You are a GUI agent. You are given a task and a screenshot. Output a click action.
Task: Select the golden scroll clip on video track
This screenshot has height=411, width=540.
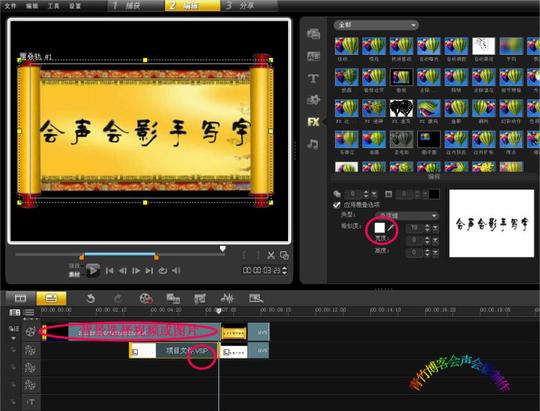(234, 332)
